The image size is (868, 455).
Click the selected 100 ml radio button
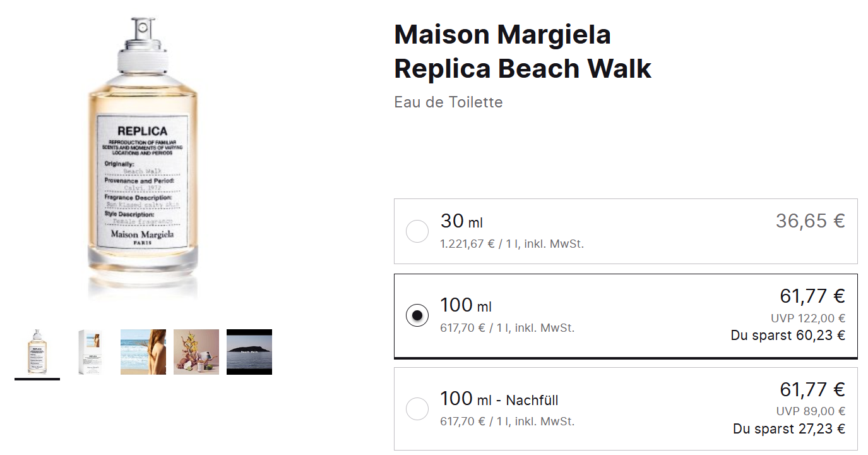point(417,315)
